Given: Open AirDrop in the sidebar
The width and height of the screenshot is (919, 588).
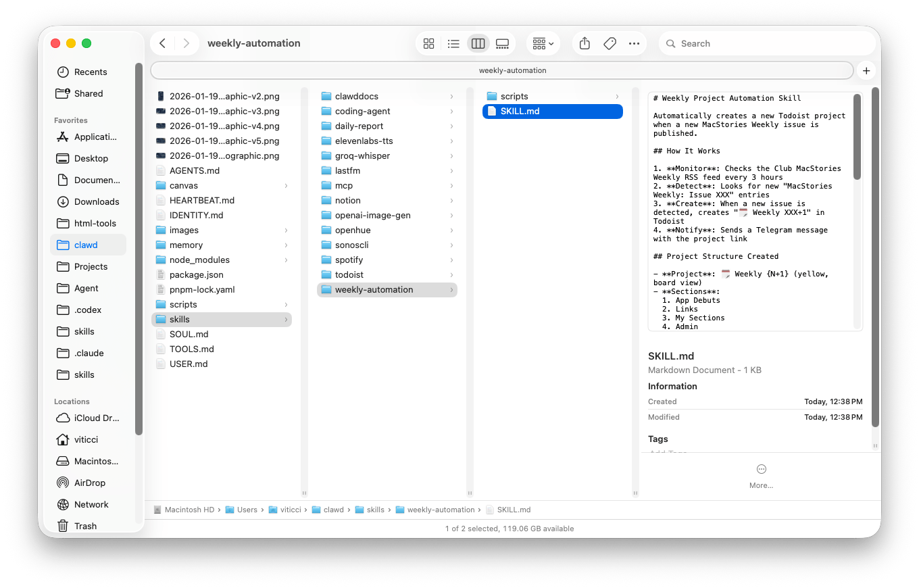Looking at the screenshot, I should point(89,483).
